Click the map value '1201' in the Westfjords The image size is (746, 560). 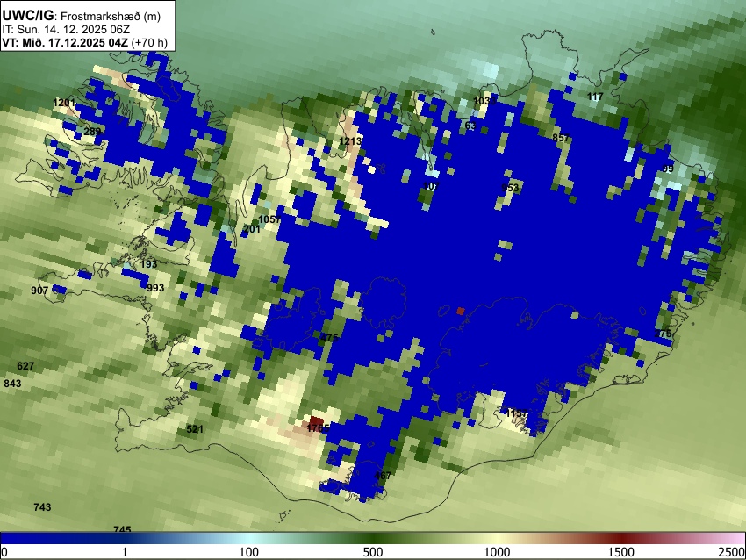click(64, 103)
